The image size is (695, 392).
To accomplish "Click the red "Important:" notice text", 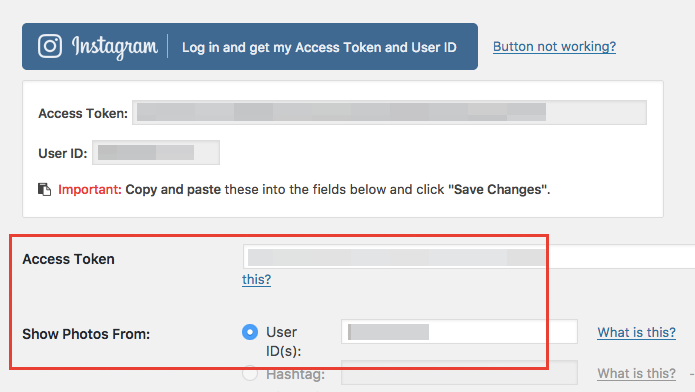I will click(90, 189).
